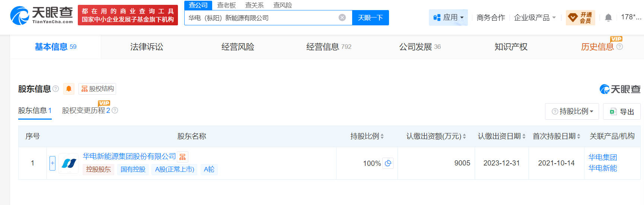Image resolution: width=644 pixels, height=205 pixels.
Task: Open the 持股比例 filter dropdown
Action: coord(572,111)
